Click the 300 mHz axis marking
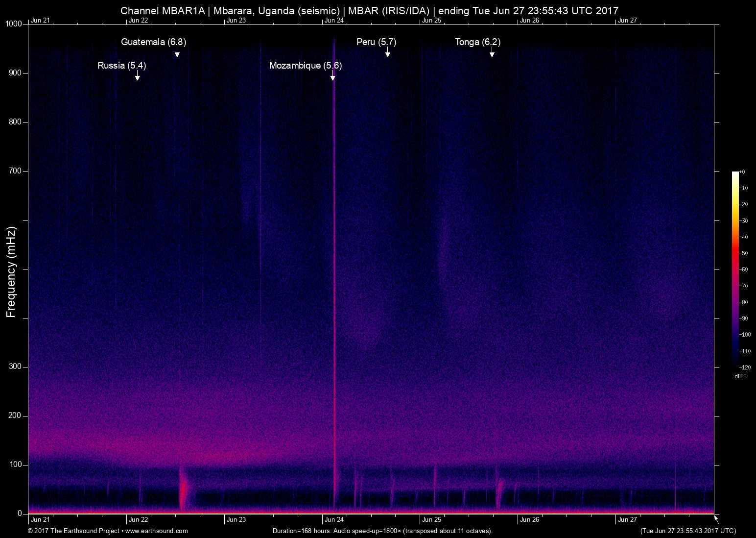 coord(15,366)
